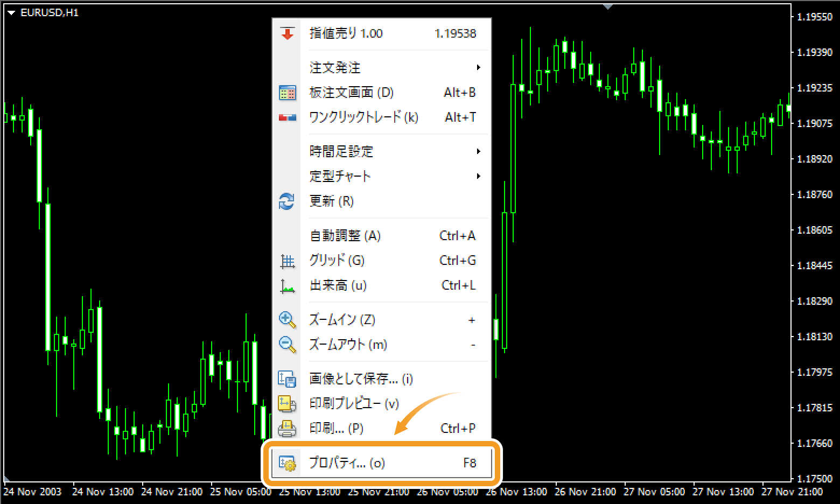Choose 板注文画面 (D) from the menu
Viewport: 840px width, 504px height.
click(382, 93)
